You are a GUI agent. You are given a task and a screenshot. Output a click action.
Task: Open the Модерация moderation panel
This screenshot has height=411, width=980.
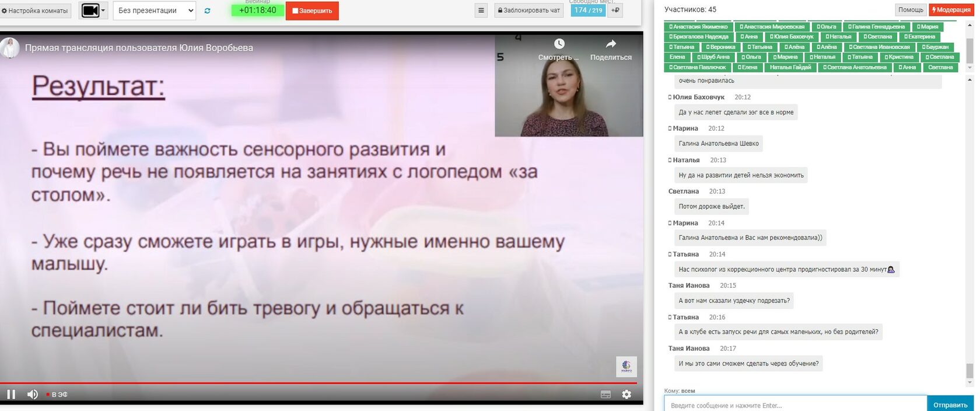click(x=951, y=10)
